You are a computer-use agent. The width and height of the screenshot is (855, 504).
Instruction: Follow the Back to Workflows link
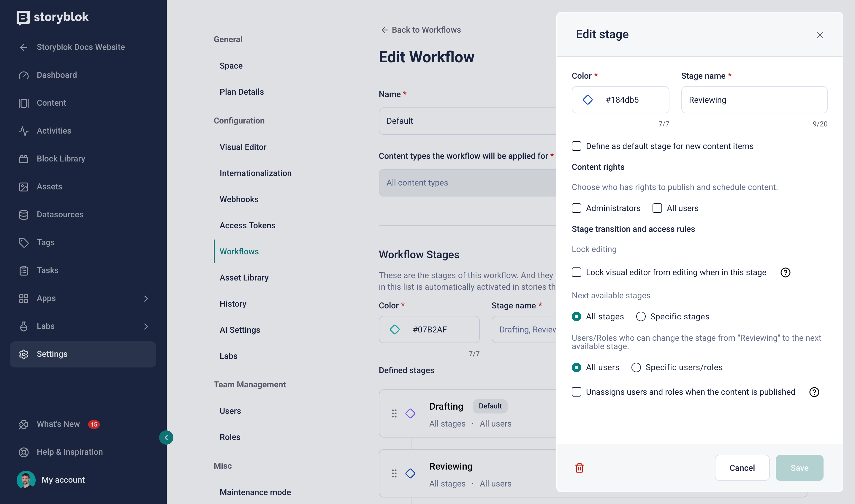421,30
